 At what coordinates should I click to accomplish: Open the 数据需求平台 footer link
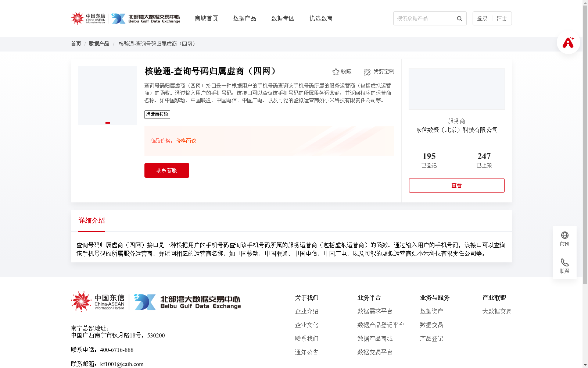pyautogui.click(x=375, y=311)
